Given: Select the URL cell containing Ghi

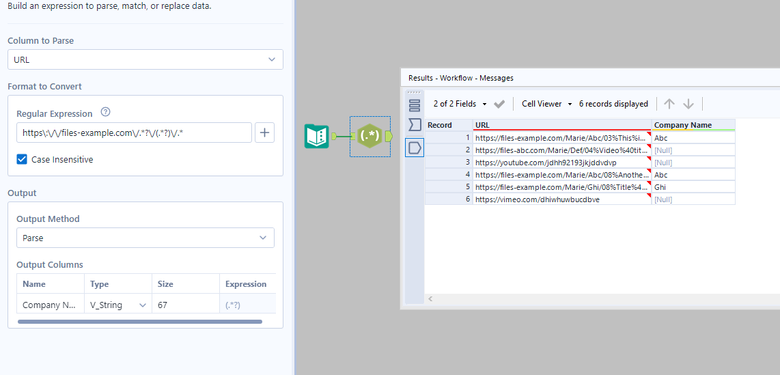Looking at the screenshot, I should click(x=562, y=187).
